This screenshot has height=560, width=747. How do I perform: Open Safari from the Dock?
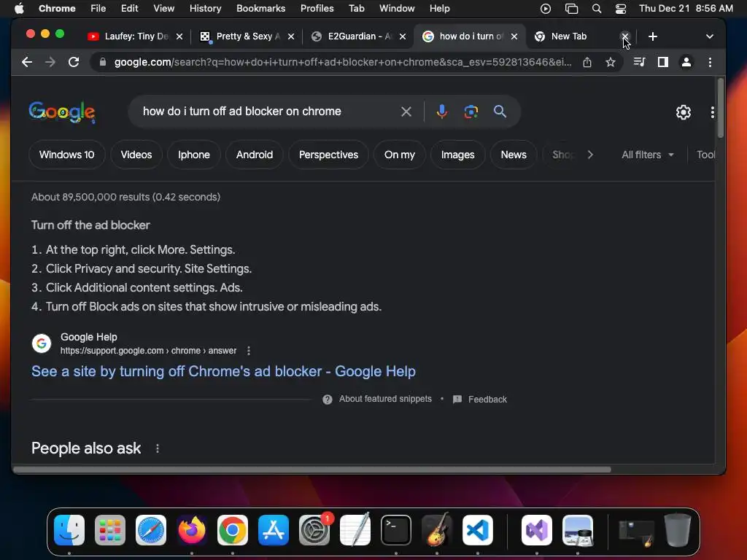click(151, 530)
